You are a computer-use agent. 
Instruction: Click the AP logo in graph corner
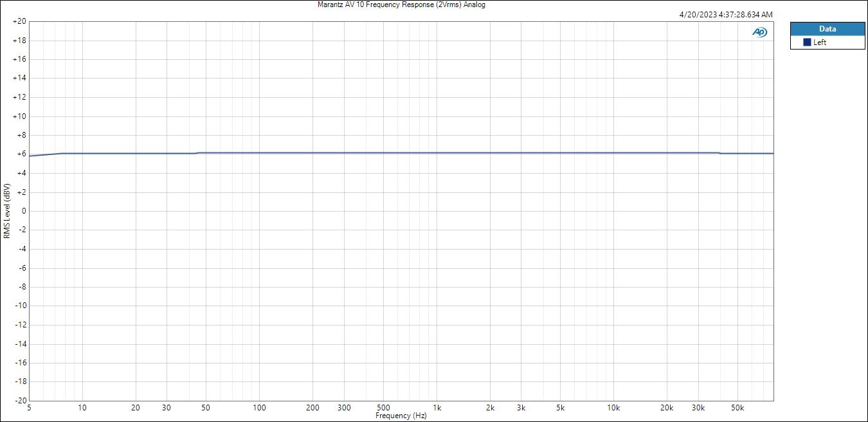[759, 32]
